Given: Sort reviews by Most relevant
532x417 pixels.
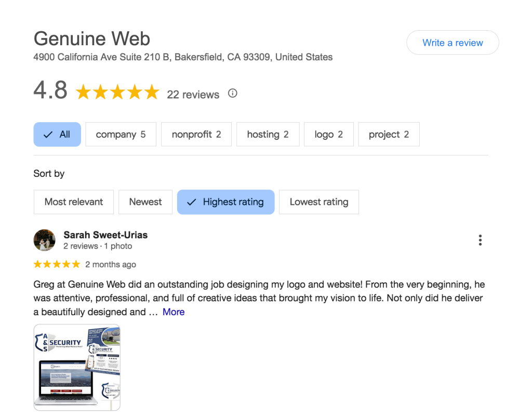Looking at the screenshot, I should [74, 202].
